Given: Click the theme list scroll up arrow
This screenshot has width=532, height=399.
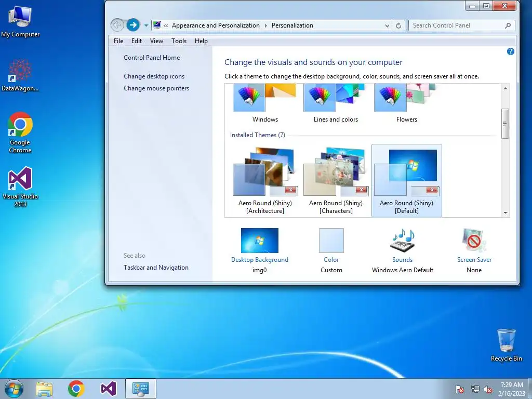Looking at the screenshot, I should point(505,88).
